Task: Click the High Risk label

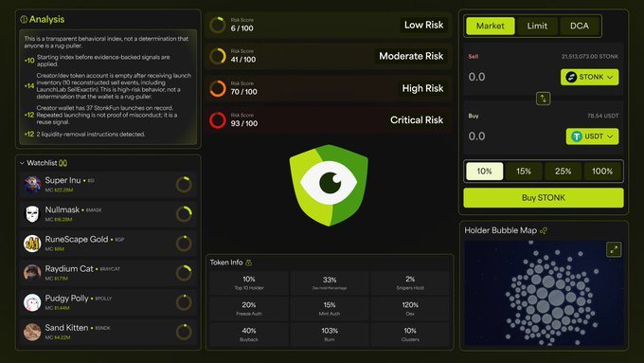Action: pos(422,88)
